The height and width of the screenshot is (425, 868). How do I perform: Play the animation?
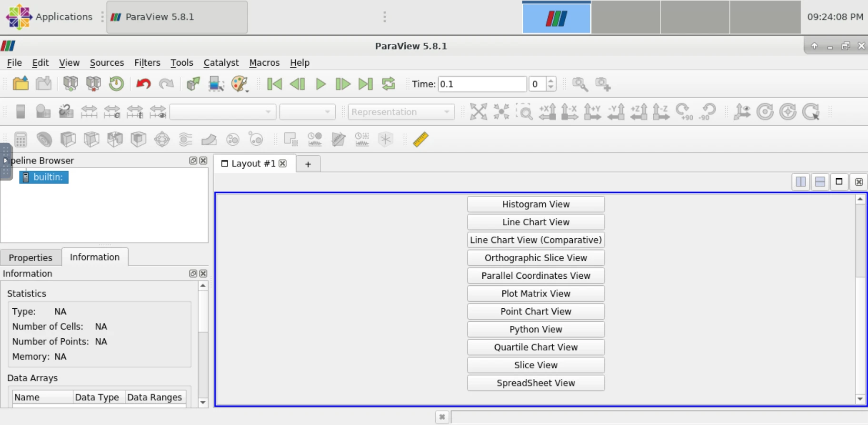click(x=320, y=84)
